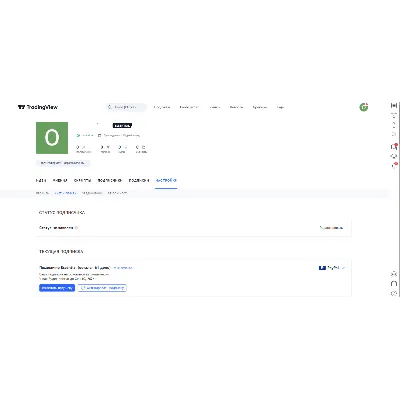The height and width of the screenshot is (400, 400).
Task: Open notifications icon with red dot, lowest of upper sidebar group
Action: [x=394, y=165]
